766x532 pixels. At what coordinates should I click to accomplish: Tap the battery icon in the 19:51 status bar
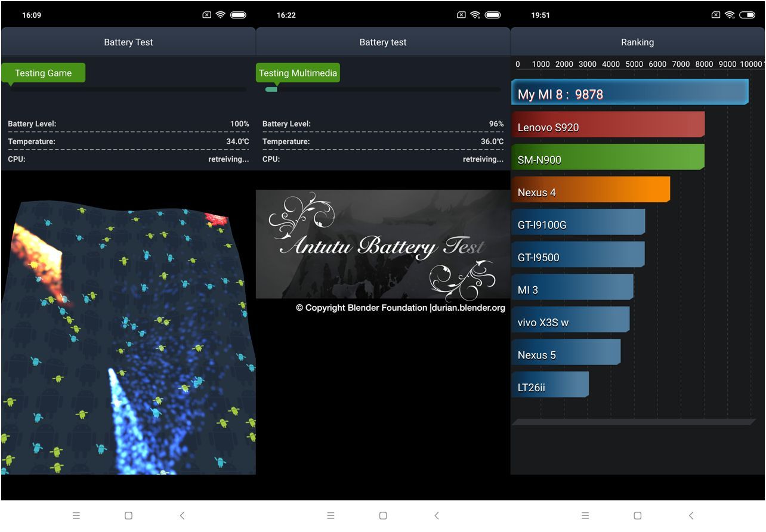747,15
